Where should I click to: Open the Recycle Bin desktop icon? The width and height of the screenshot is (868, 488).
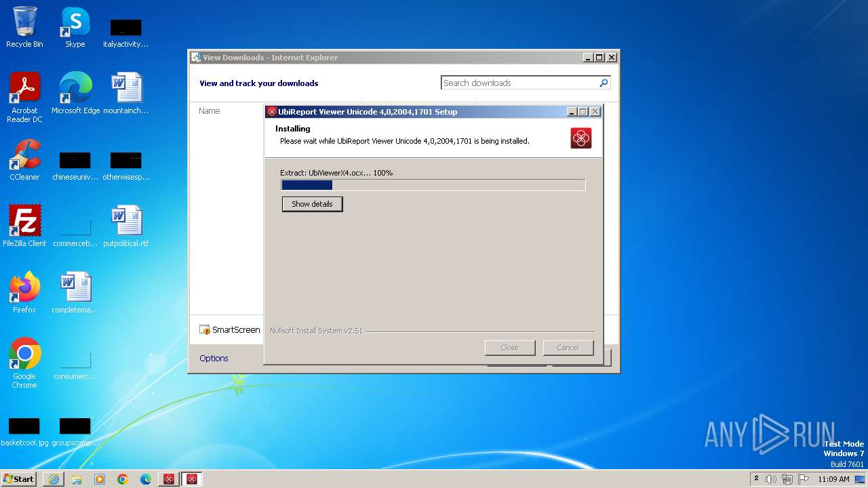24,27
